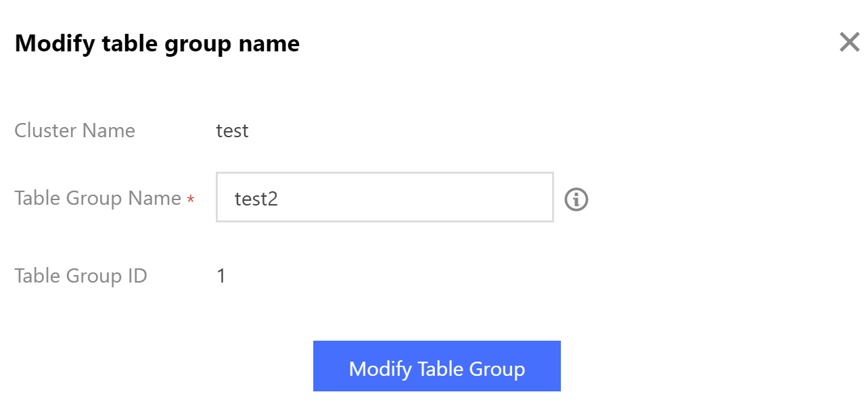Click the Table Group Name input field
Viewport: 868px width, 411px height.
tap(384, 197)
